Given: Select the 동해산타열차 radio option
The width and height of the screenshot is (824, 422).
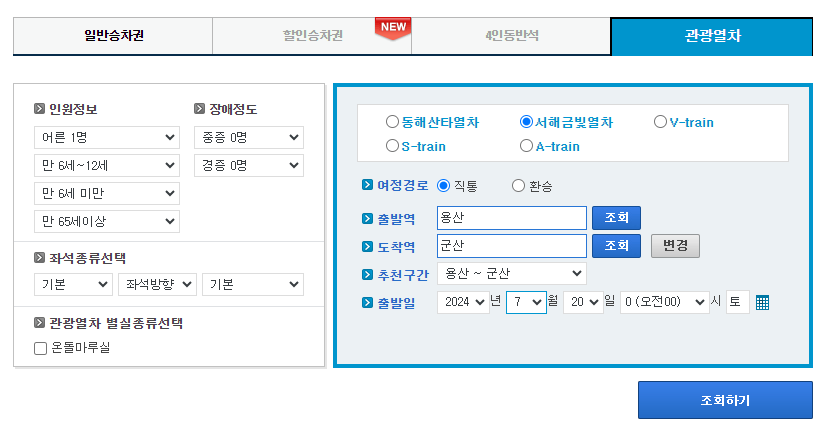Looking at the screenshot, I should [x=392, y=122].
